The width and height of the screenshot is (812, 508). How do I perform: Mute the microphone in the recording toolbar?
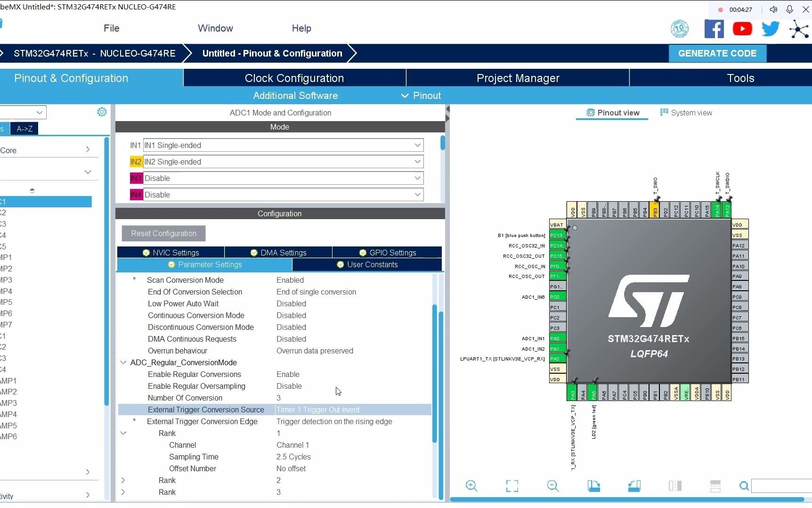click(x=790, y=9)
